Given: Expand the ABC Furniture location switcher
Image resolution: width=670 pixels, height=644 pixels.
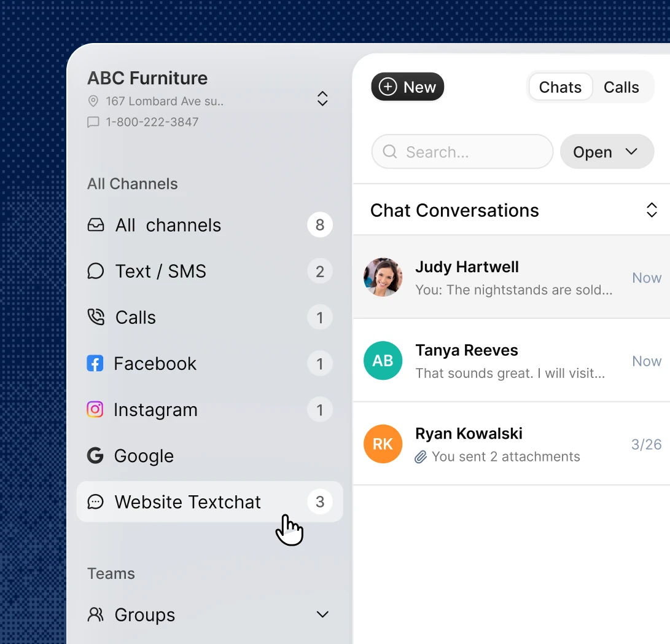Looking at the screenshot, I should tap(322, 99).
